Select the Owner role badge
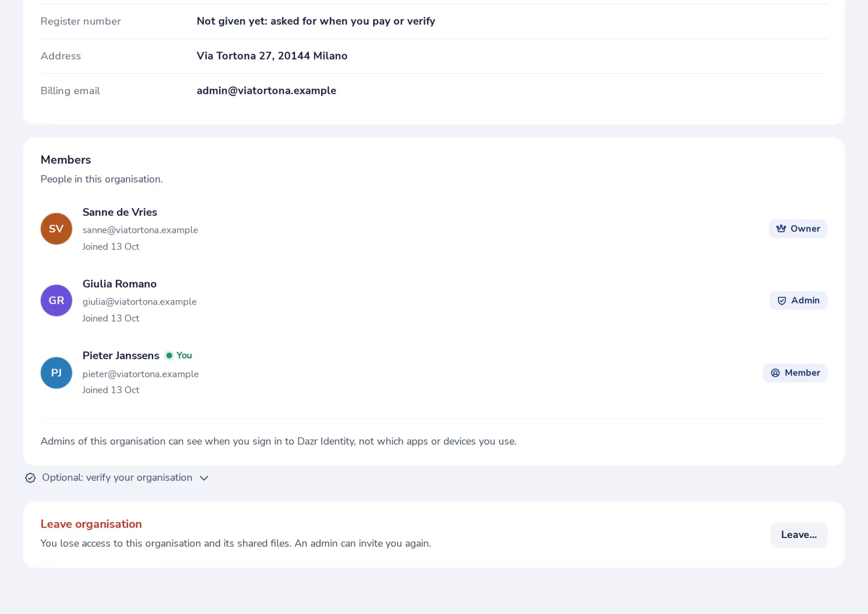The width and height of the screenshot is (868, 614). tap(798, 229)
